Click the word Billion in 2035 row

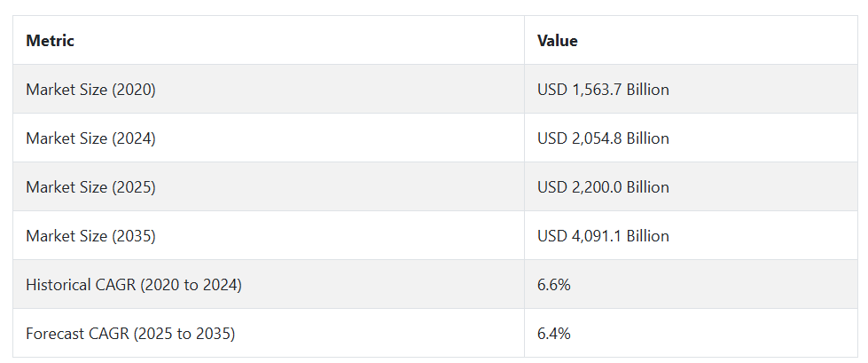click(648, 235)
